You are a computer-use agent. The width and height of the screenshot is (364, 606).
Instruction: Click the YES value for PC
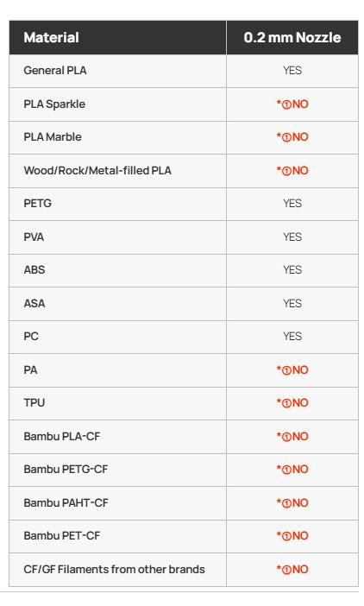292,337
